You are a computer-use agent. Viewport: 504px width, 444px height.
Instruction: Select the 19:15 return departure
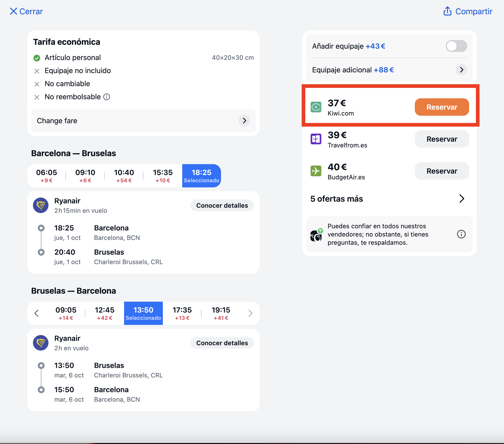[x=221, y=314]
